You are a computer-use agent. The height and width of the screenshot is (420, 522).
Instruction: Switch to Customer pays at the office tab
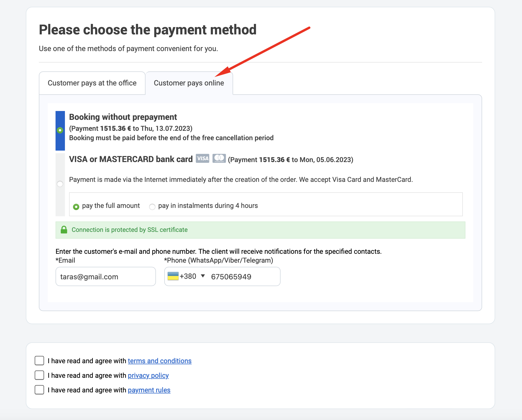pos(92,83)
